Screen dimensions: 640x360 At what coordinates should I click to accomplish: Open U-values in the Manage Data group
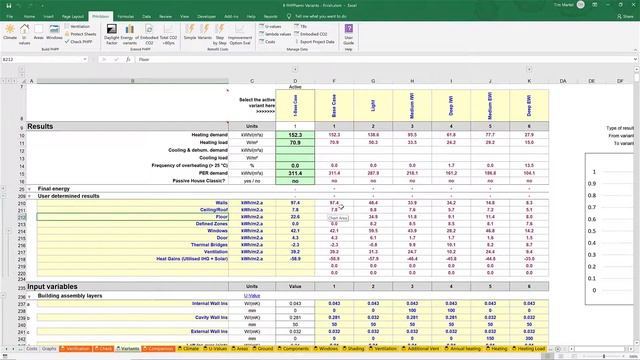[x=270, y=26]
